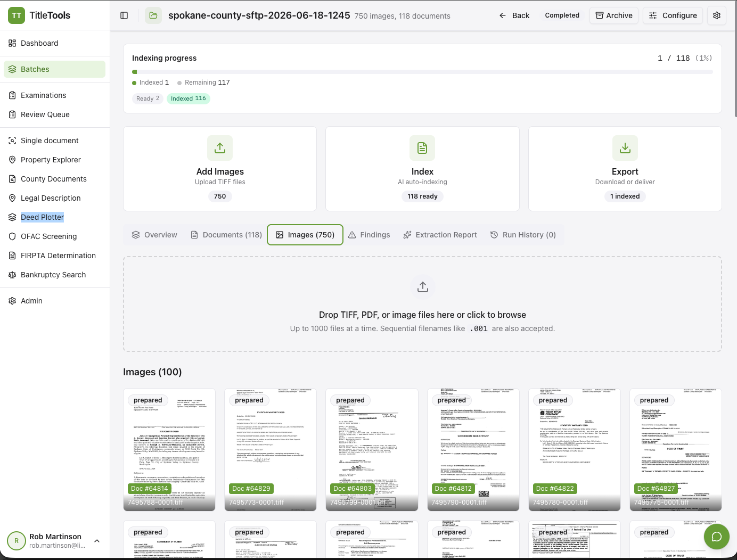Screen dimensions: 737x560
Task: Switch to the Documents (118) tab
Action: (226, 235)
